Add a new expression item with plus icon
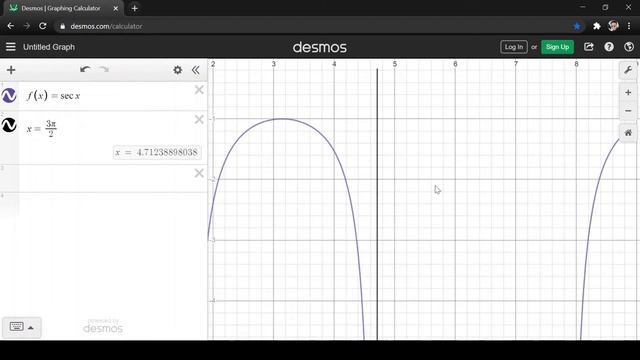Screen dimensions: 640x360 click(11, 70)
